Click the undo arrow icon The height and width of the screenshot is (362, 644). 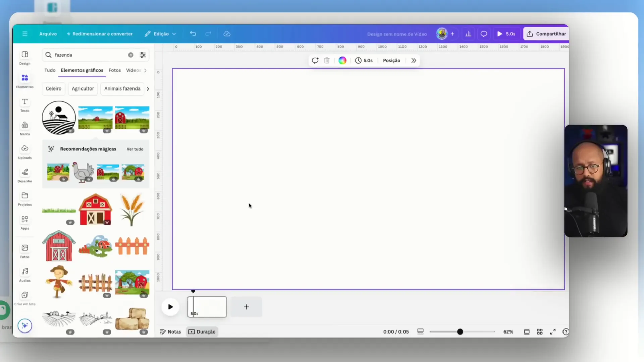point(193,34)
